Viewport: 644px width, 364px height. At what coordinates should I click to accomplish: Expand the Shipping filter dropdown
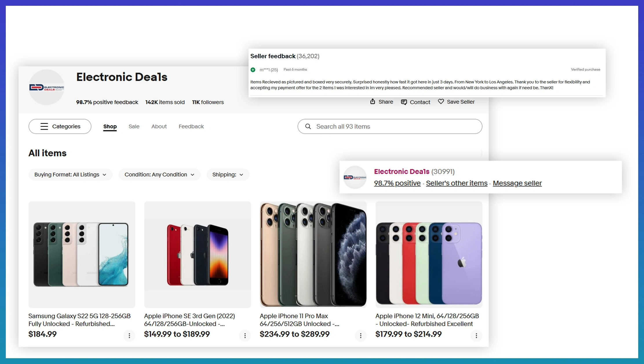[227, 175]
